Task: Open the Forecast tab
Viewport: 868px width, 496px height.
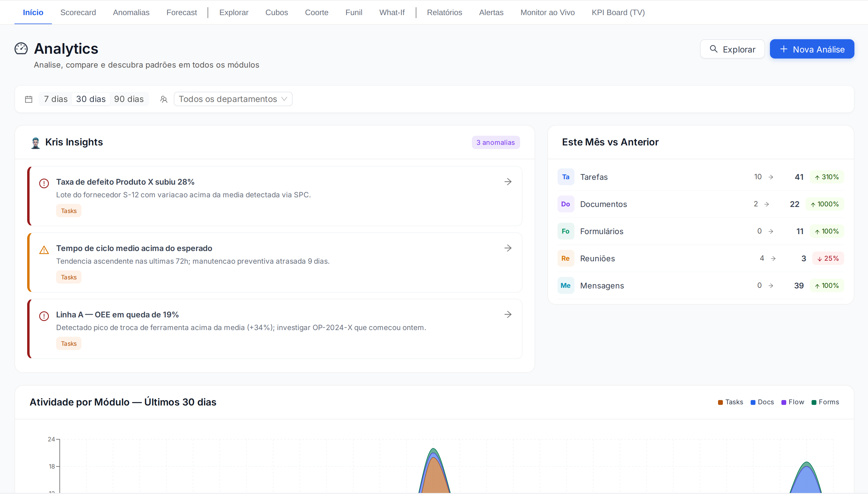Action: tap(182, 12)
